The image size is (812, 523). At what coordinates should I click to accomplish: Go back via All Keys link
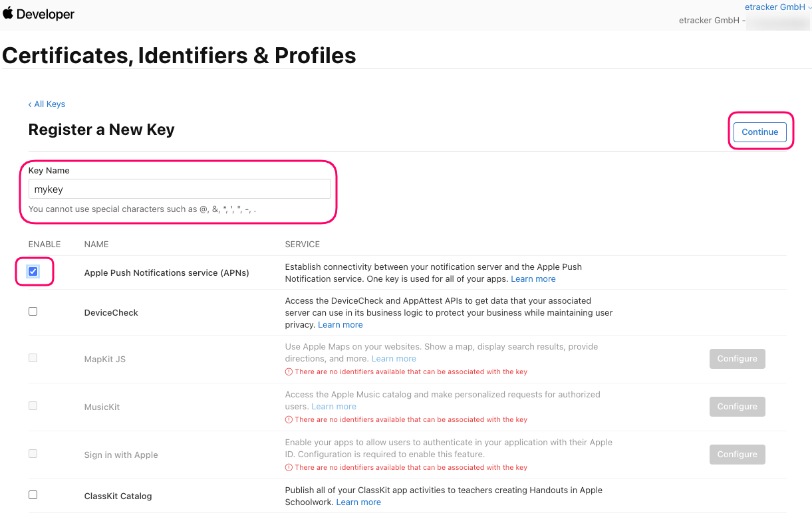(x=47, y=104)
